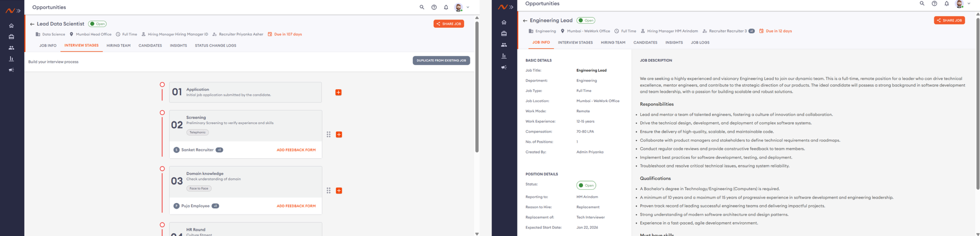Select the 01 Application stage card

click(245, 92)
